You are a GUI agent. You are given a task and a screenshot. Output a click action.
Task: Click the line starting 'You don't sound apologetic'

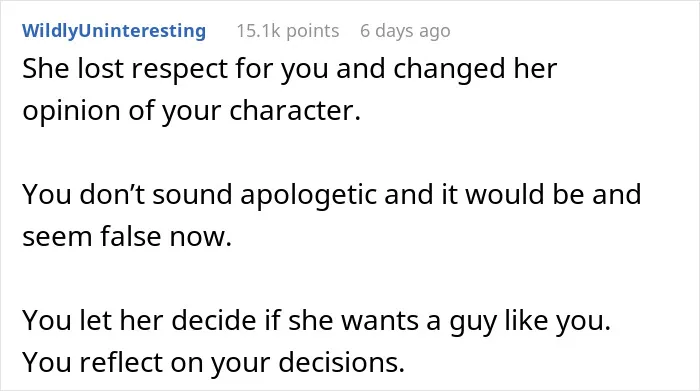[x=332, y=195]
